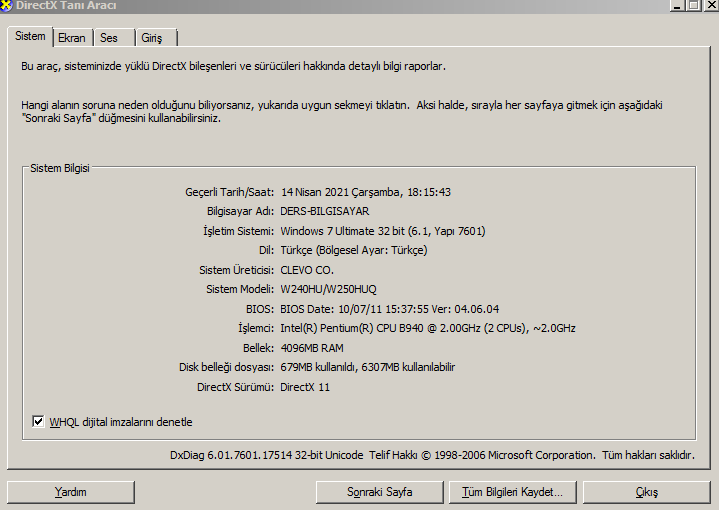
Task: Click the 4096MB RAM value
Action: 312,348
